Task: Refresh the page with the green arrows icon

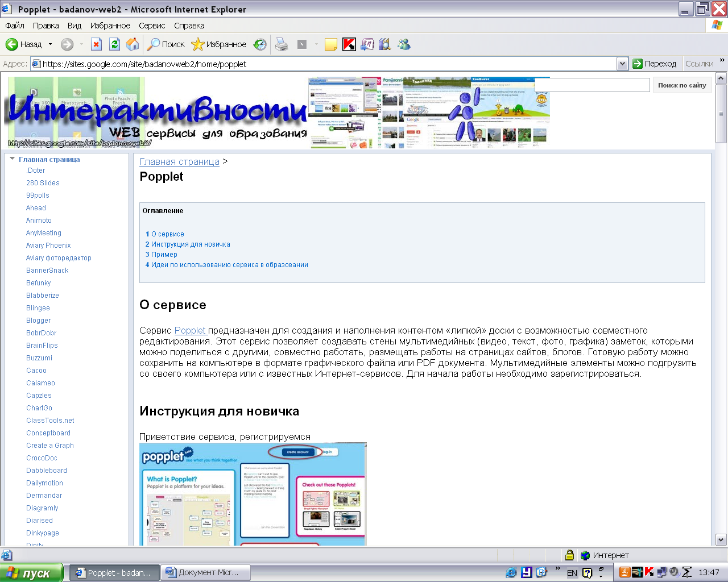Action: click(114, 44)
